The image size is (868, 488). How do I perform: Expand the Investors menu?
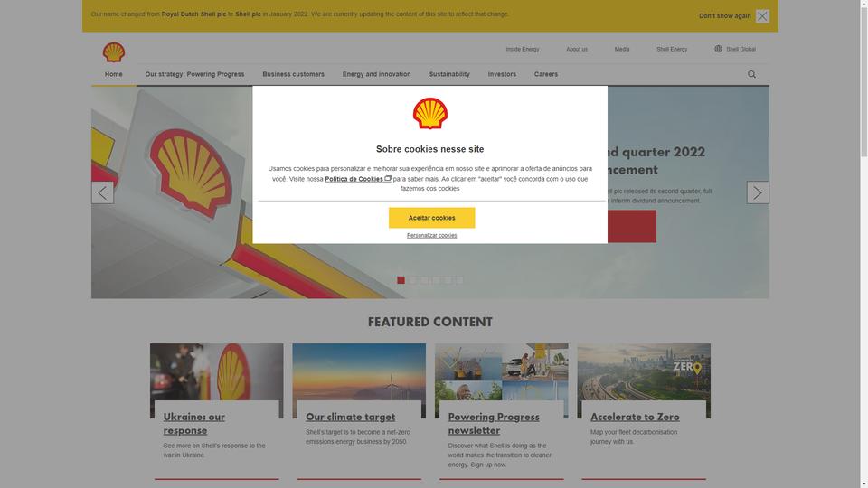click(x=502, y=74)
